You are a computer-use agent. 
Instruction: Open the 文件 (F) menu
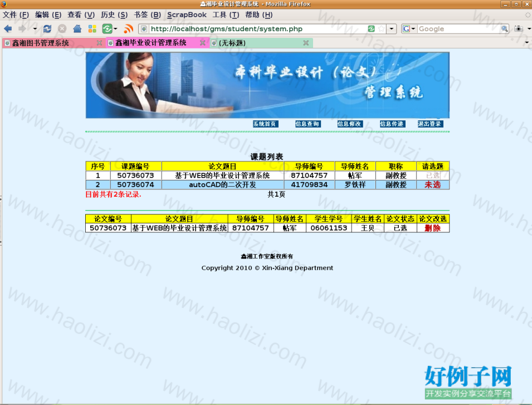16,15
